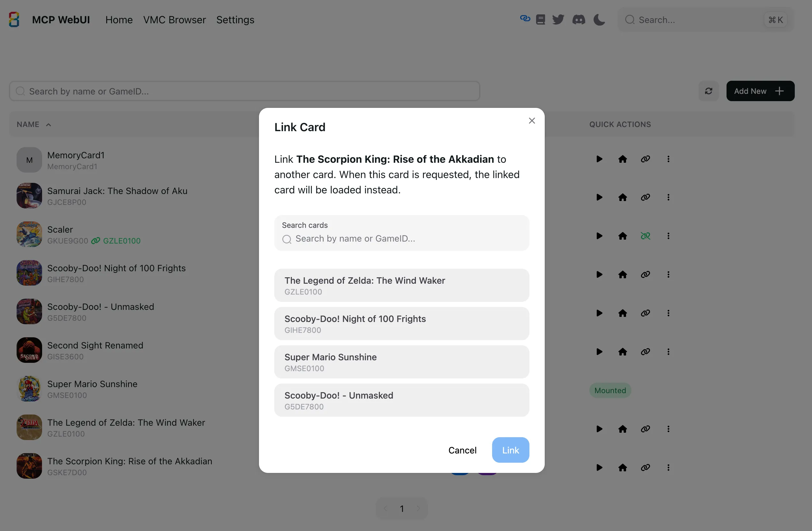
Task: Go to next page arrow
Action: click(418, 508)
